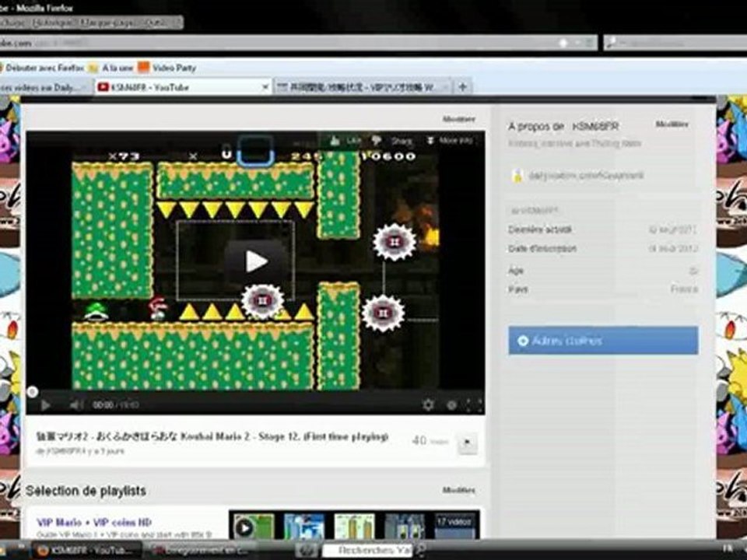Click the large play button on the video

click(255, 261)
